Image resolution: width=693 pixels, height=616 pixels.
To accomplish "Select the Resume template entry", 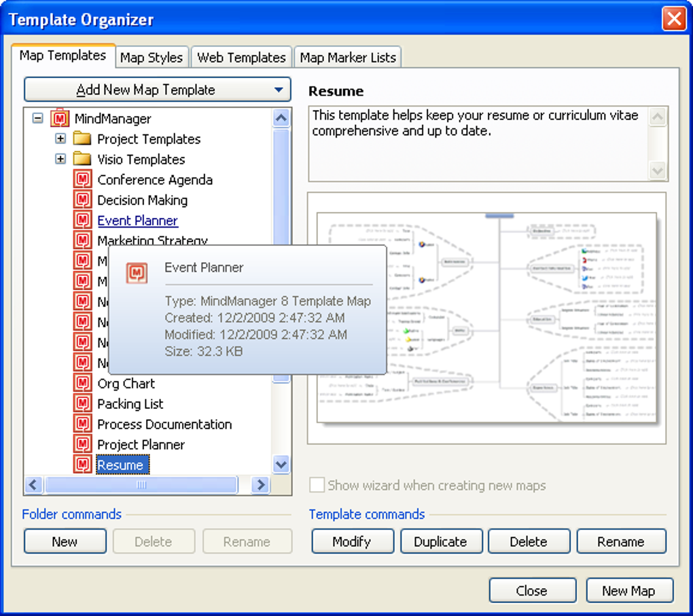I will tap(122, 465).
